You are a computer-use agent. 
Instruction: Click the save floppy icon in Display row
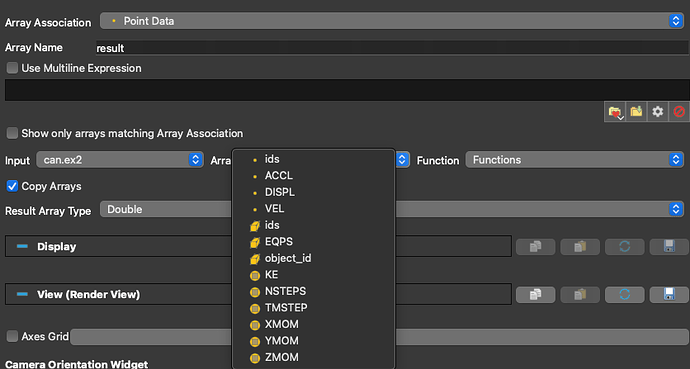[669, 246]
